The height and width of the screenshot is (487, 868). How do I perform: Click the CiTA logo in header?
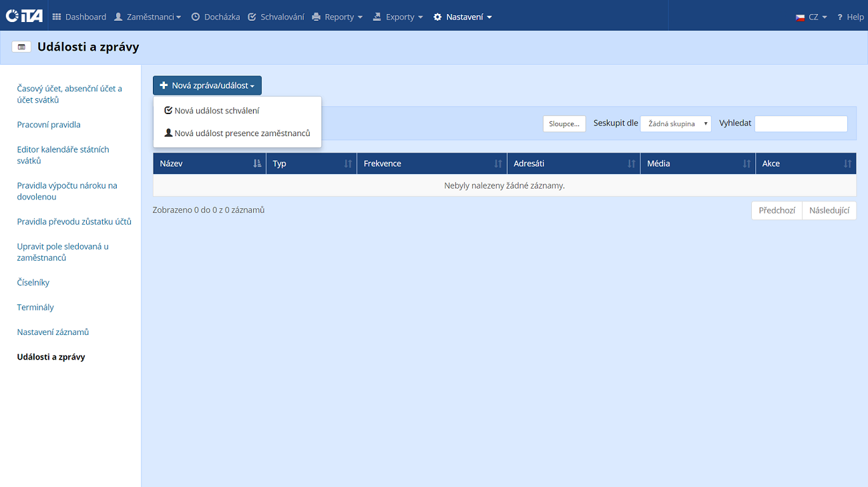24,16
